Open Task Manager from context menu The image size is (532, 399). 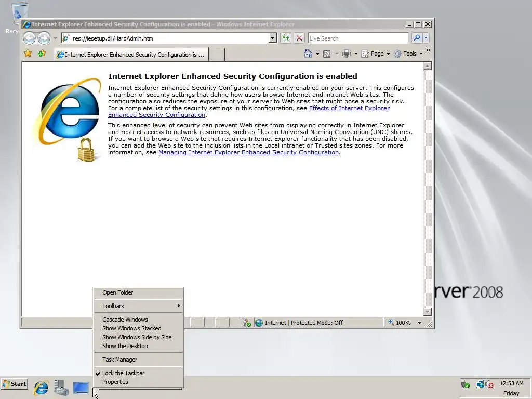point(138,360)
